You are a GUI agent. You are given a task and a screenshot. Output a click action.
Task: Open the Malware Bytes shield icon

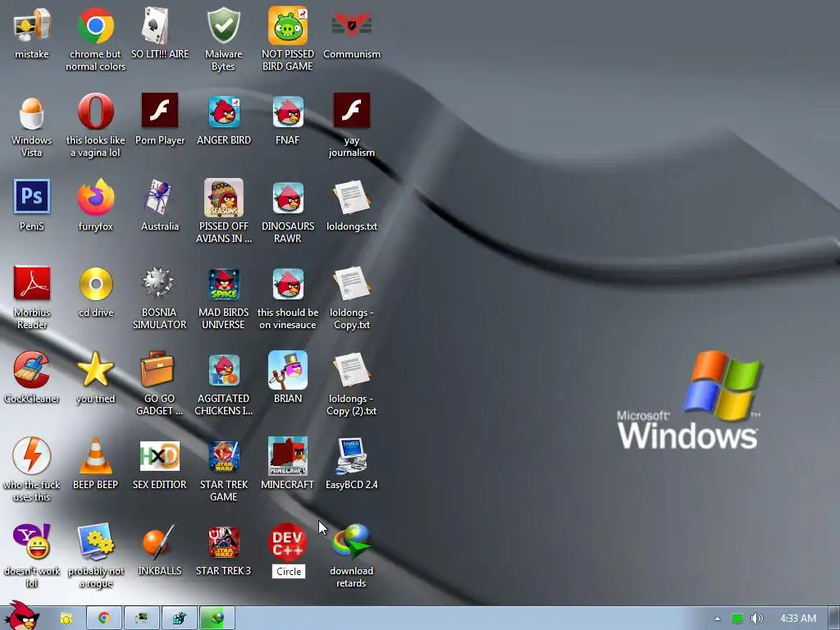coord(223,25)
